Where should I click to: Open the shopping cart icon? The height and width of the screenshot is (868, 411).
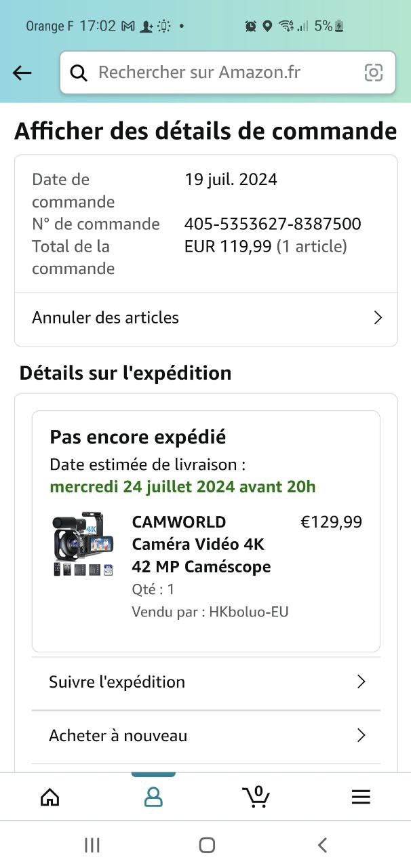256,796
